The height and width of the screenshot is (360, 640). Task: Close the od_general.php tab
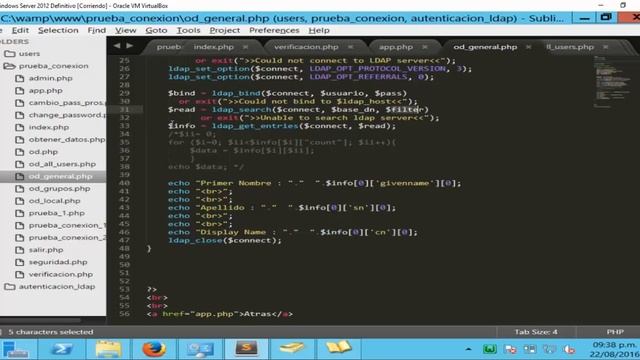529,47
